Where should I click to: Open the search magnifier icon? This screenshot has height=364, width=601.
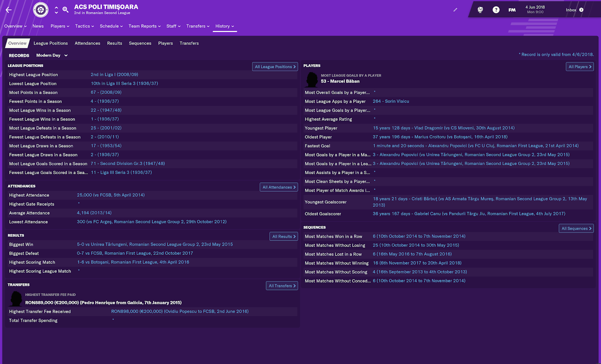click(x=65, y=10)
